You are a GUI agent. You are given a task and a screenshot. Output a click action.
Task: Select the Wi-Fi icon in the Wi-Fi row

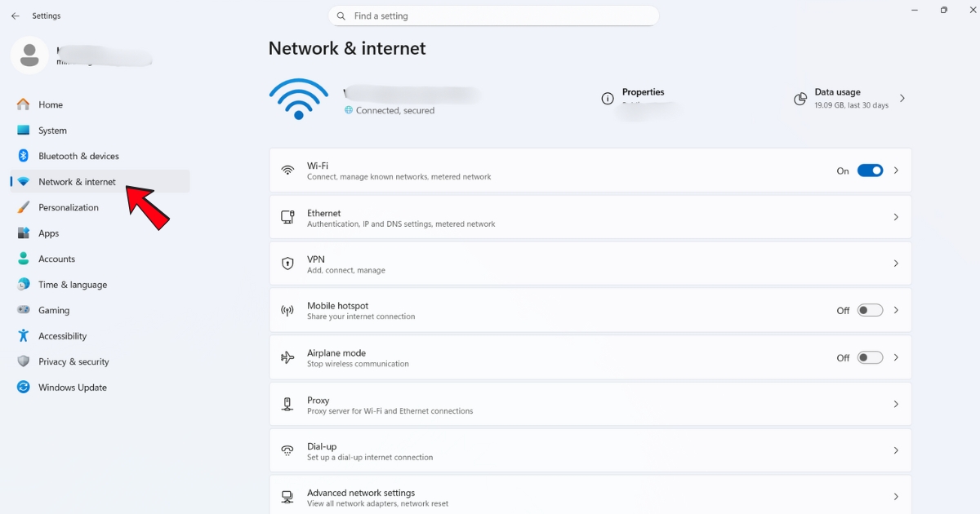click(287, 171)
